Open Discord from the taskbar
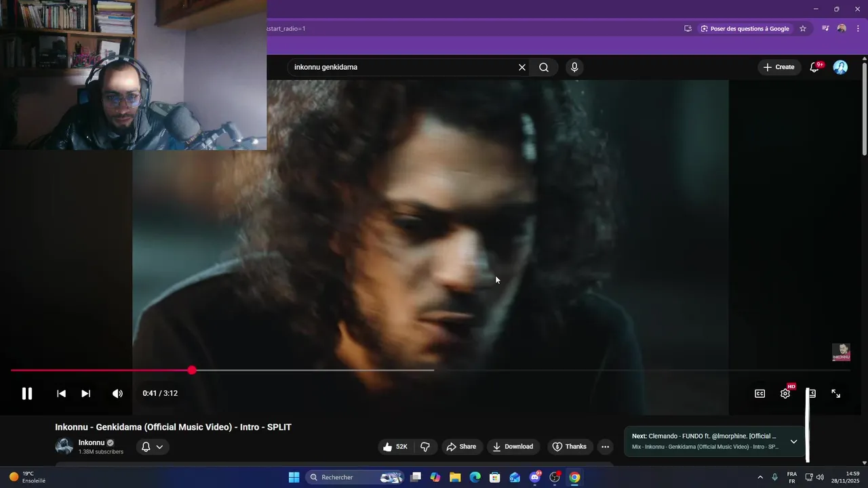 click(x=534, y=477)
